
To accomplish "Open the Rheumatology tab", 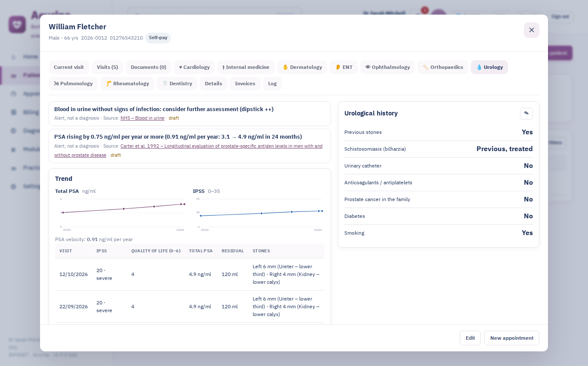I will tap(127, 84).
